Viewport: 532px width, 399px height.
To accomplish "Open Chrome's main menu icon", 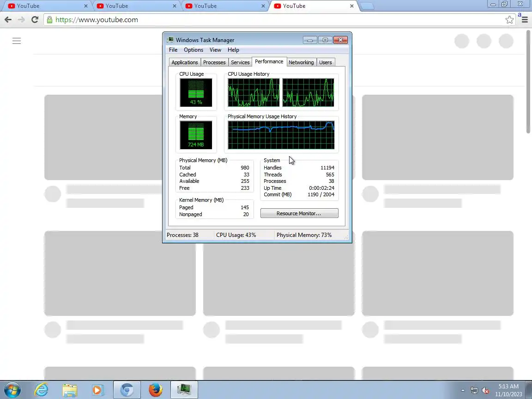I will click(525, 20).
